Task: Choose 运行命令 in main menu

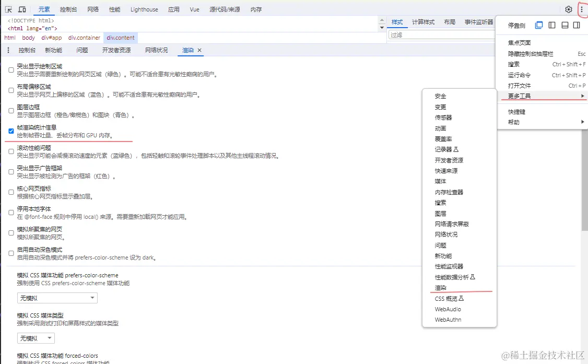Action: (542, 75)
